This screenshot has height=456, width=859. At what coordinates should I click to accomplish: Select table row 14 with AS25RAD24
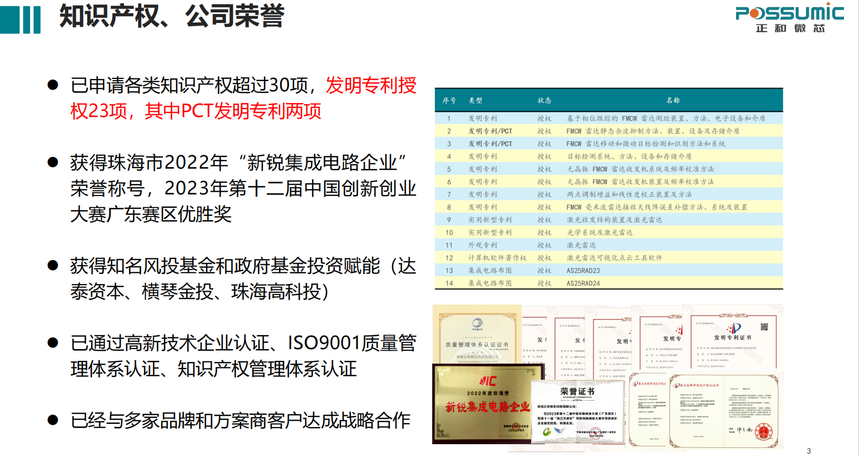(607, 283)
